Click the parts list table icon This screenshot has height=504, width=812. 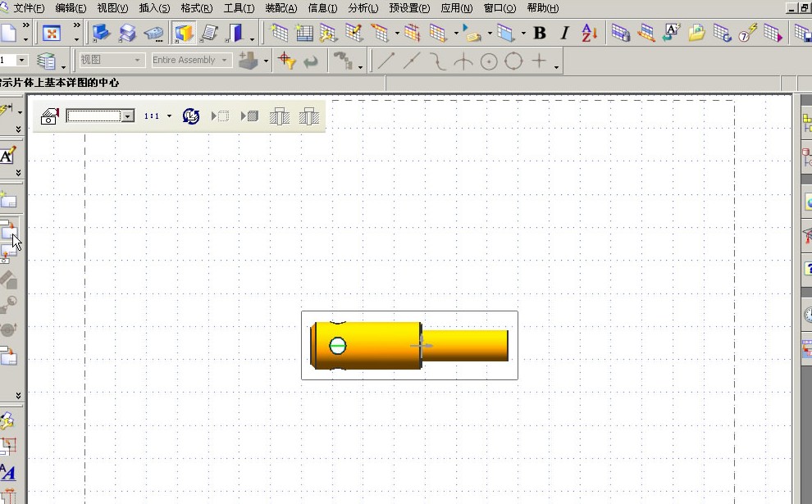(304, 33)
